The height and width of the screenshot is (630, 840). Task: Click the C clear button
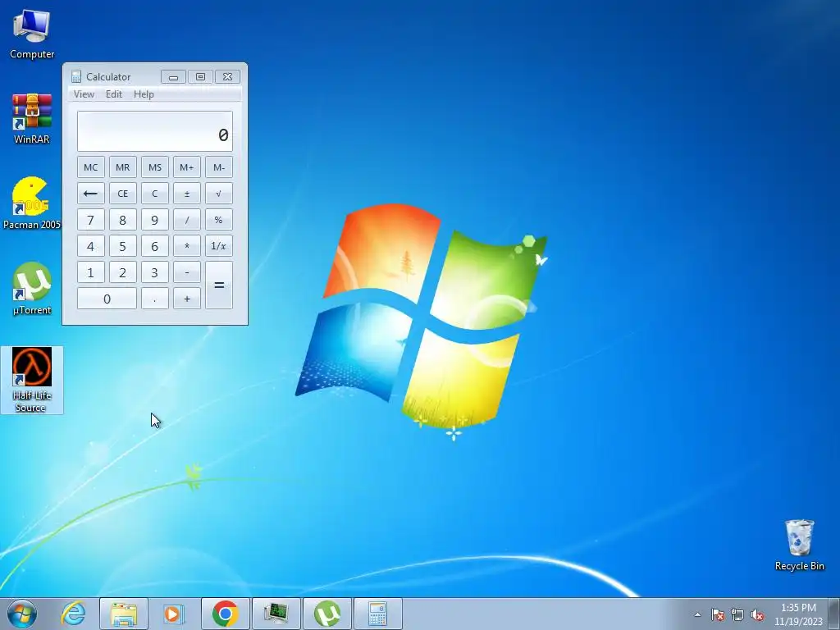click(155, 194)
